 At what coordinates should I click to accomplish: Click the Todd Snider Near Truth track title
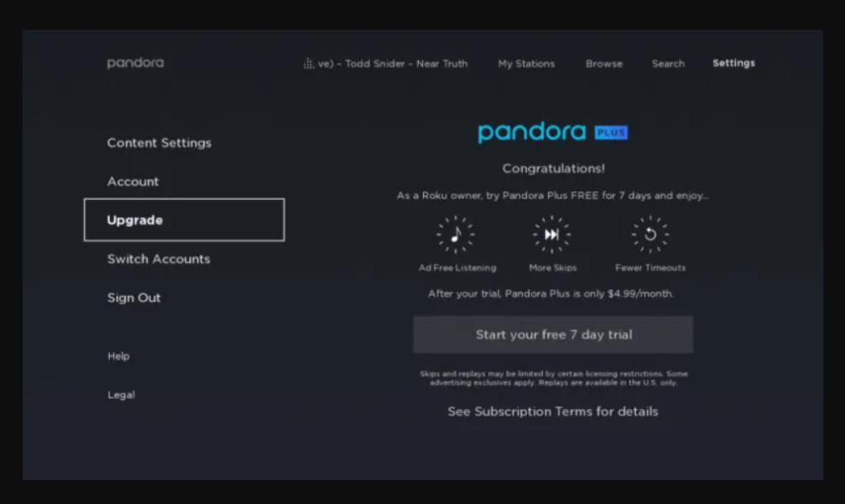pyautogui.click(x=393, y=64)
